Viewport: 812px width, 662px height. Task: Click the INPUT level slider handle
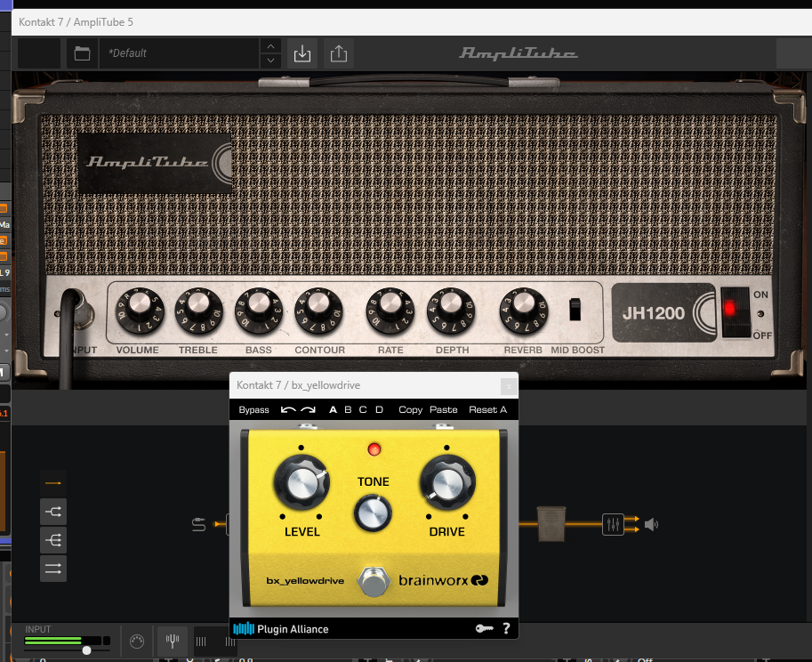86,650
